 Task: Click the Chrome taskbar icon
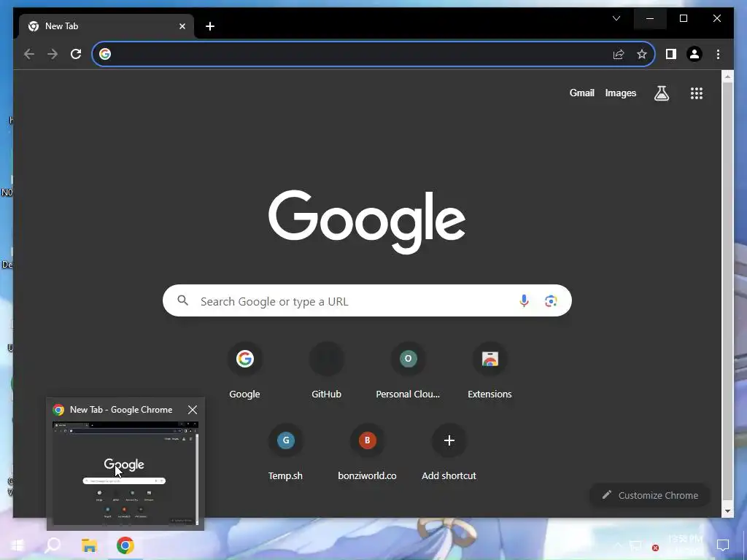125,545
